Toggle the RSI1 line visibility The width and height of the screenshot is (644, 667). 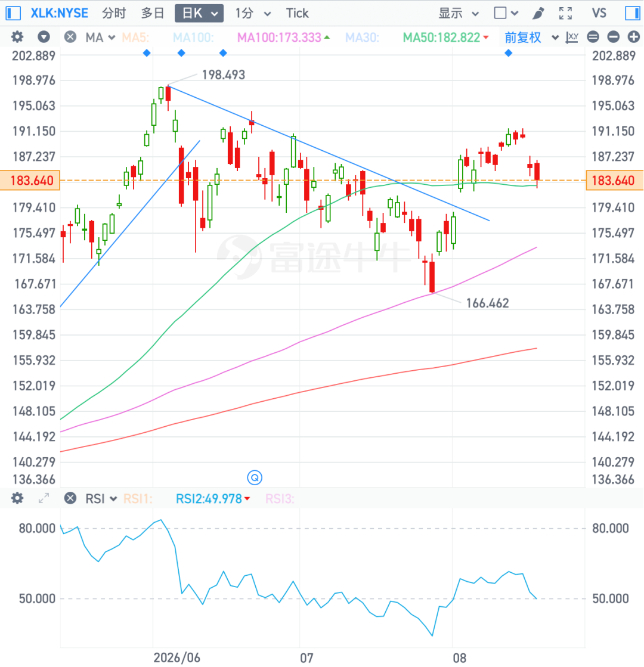click(x=138, y=498)
